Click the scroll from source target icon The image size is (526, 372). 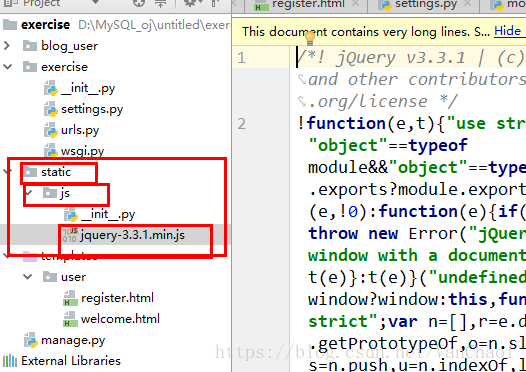tap(139, 3)
